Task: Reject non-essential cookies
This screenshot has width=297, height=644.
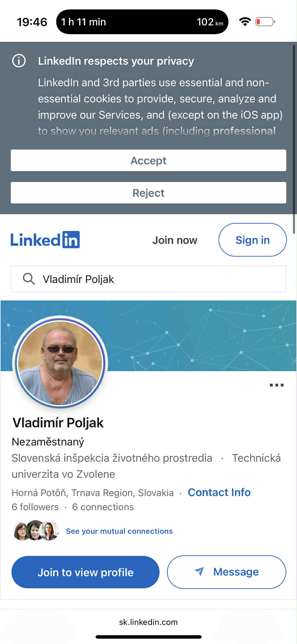Action: (x=148, y=193)
